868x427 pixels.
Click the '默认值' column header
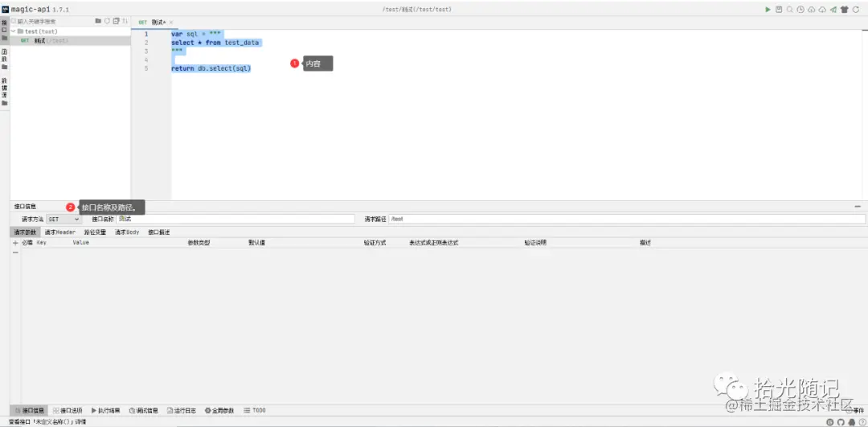[257, 243]
